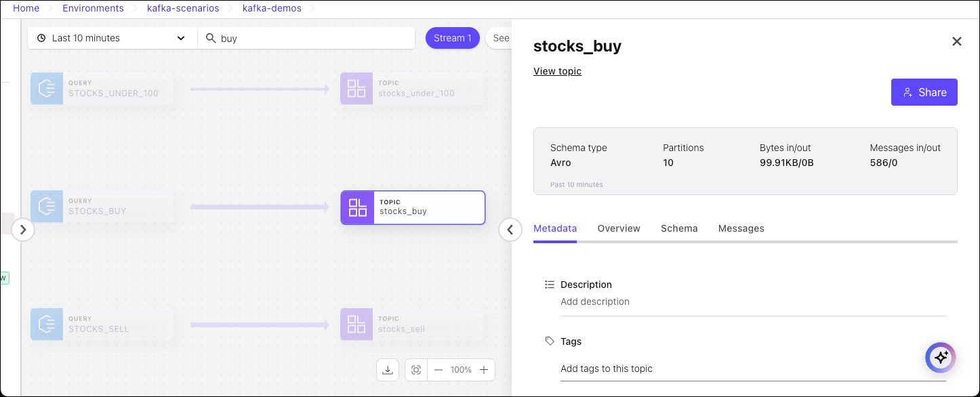The height and width of the screenshot is (397, 980).
Task: Open the AI assistant sparkle icon
Action: pos(941,358)
